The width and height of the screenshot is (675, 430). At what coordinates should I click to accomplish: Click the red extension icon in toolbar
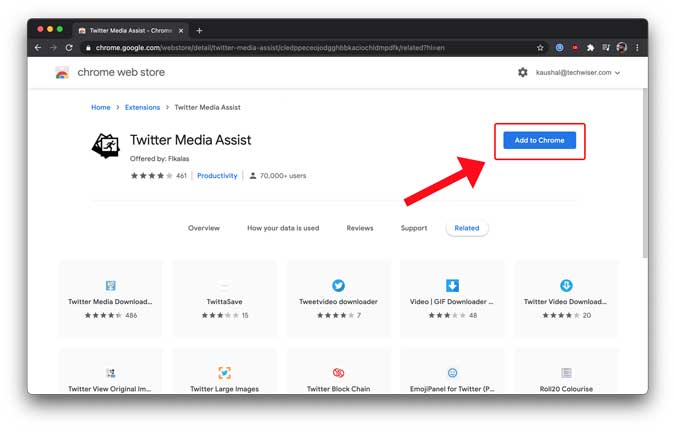click(x=575, y=48)
